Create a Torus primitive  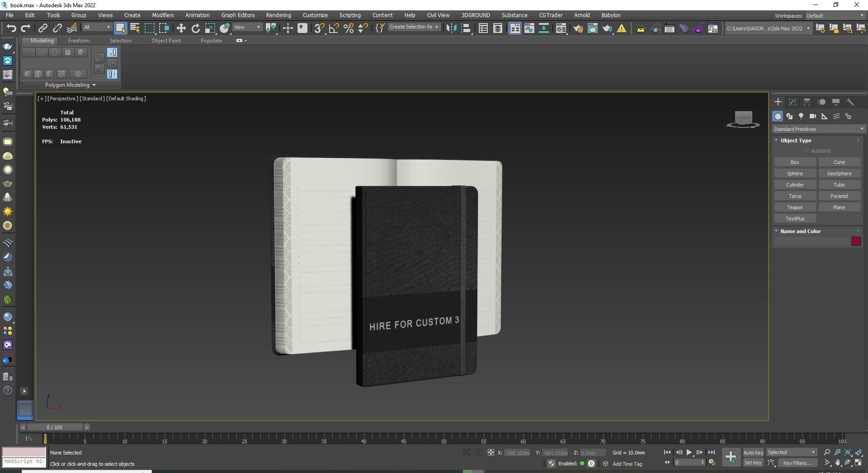click(795, 196)
